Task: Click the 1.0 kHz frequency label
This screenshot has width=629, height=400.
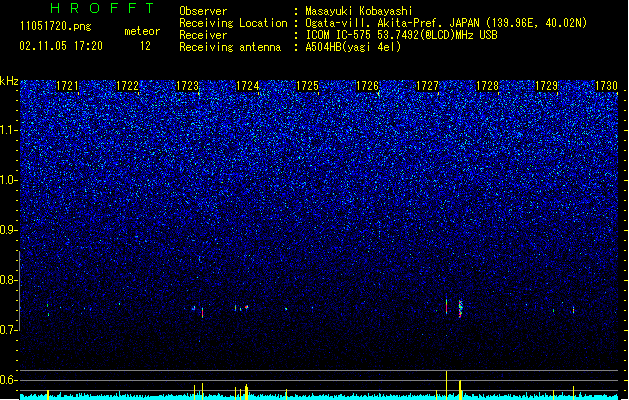Action: 8,180
